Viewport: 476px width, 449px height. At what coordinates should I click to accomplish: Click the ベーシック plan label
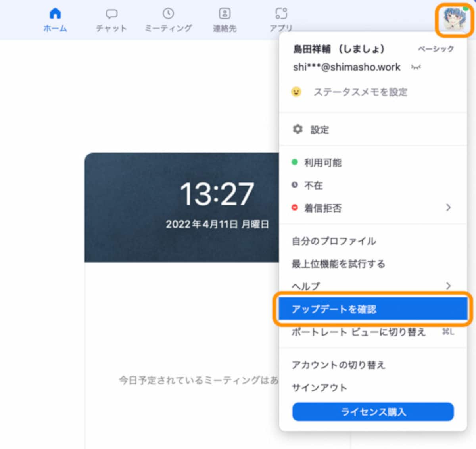click(436, 49)
